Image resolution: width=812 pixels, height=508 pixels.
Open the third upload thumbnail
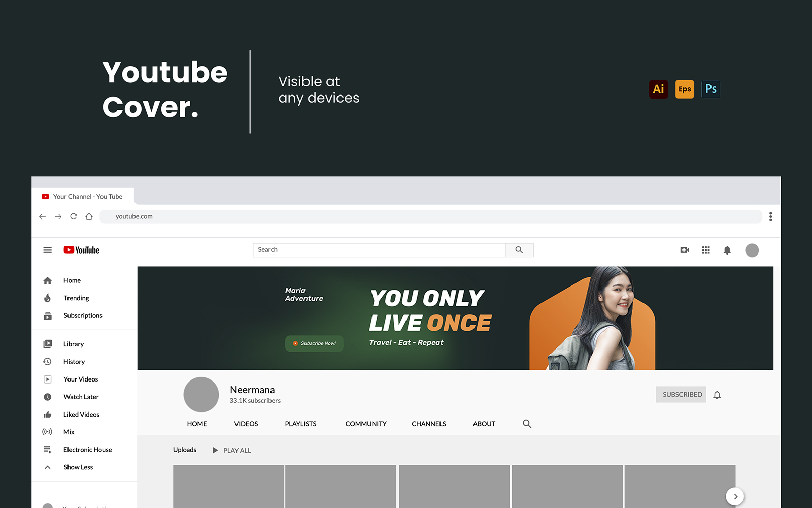tap(454, 486)
